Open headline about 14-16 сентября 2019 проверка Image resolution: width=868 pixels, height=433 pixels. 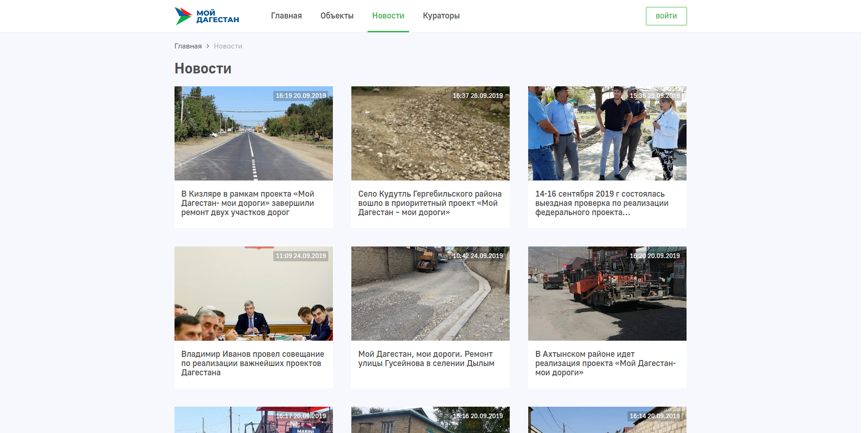pyautogui.click(x=602, y=203)
